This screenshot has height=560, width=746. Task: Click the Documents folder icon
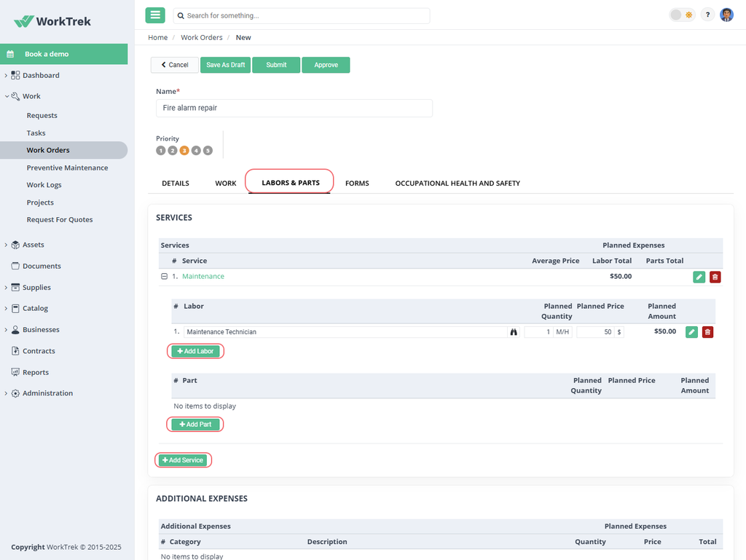point(15,266)
